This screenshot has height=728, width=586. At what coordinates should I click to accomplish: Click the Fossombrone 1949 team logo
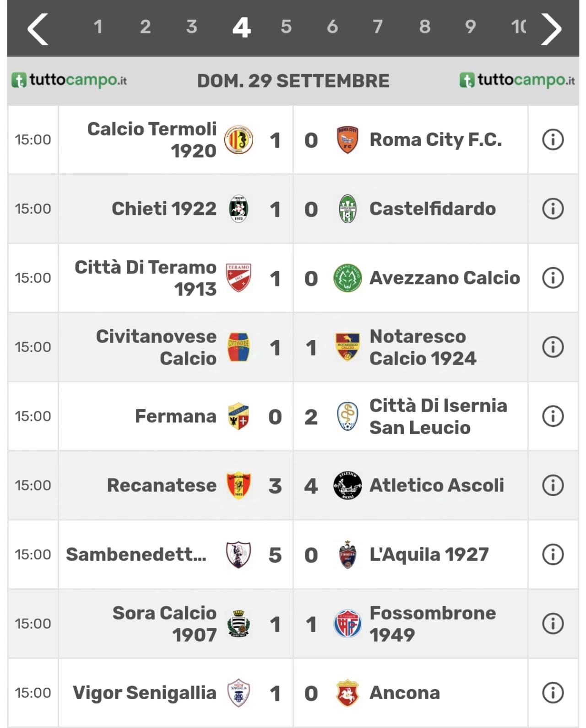click(x=347, y=624)
